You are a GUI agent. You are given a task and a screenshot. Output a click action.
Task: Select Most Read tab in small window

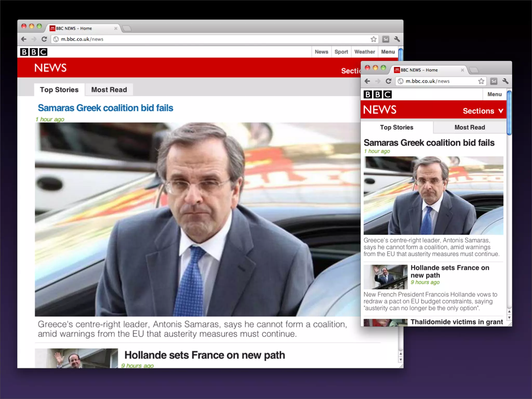click(x=470, y=128)
